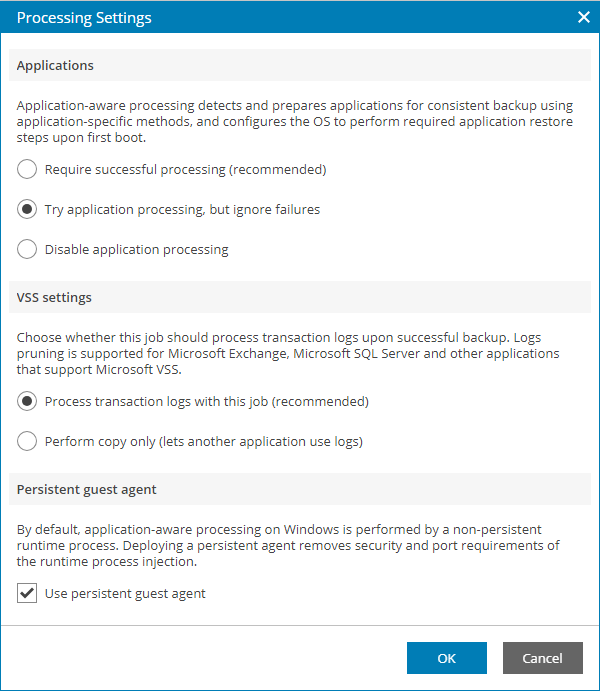600x691 pixels.
Task: Select Disable application processing radio button
Action: click(x=28, y=249)
